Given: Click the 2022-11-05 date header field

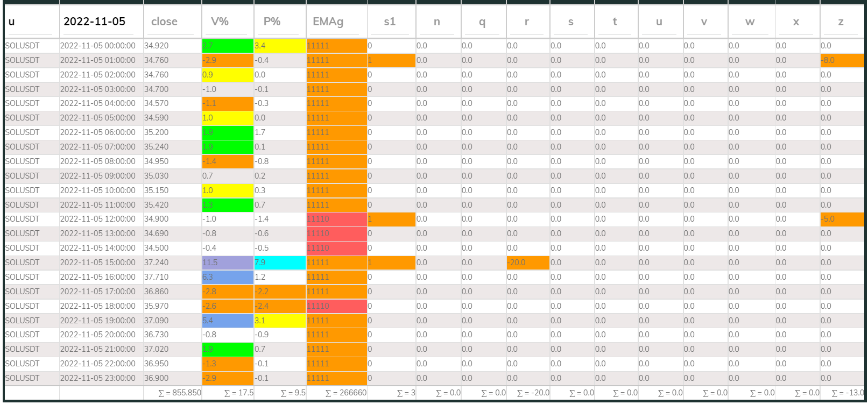Looking at the screenshot, I should click(x=95, y=22).
